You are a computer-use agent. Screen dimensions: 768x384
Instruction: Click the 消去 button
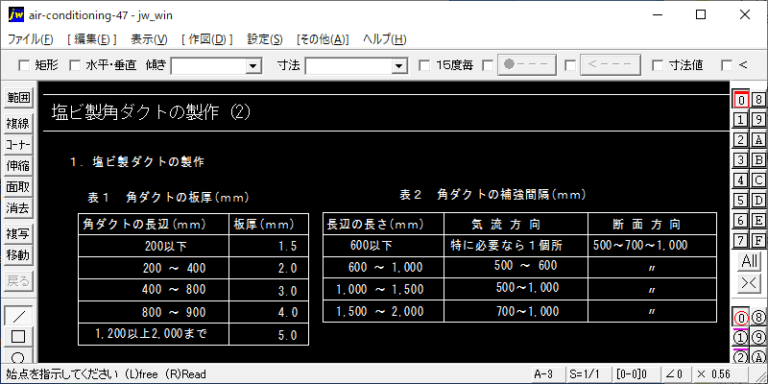[x=18, y=208]
